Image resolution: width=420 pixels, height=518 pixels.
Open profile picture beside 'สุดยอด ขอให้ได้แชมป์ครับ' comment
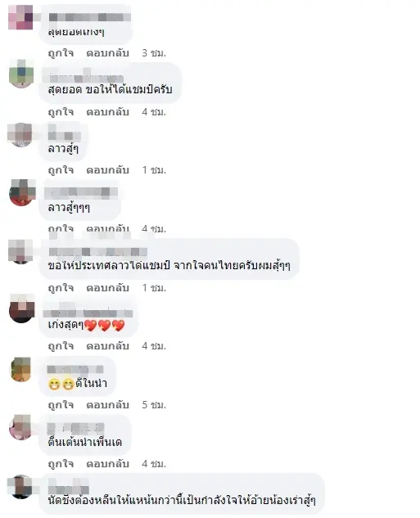pyautogui.click(x=21, y=74)
